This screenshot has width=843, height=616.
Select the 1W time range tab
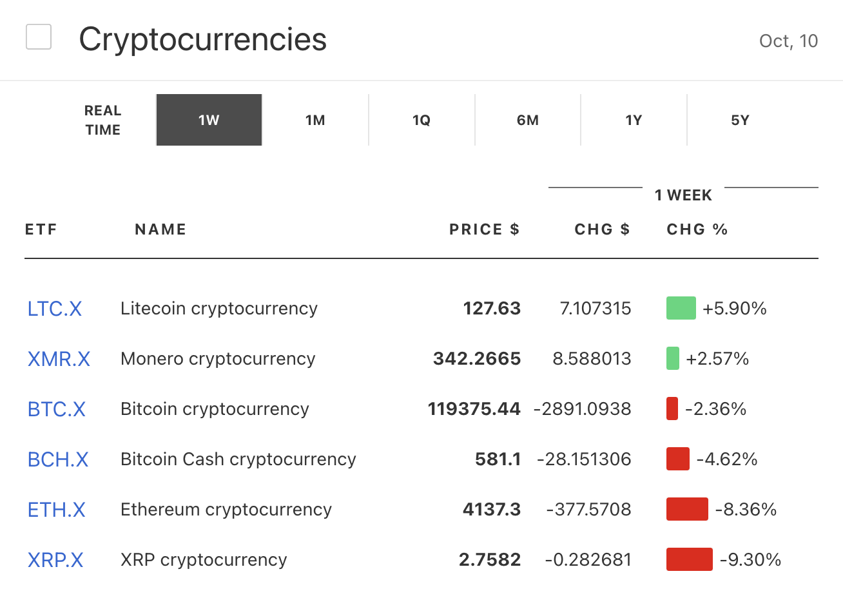click(209, 120)
